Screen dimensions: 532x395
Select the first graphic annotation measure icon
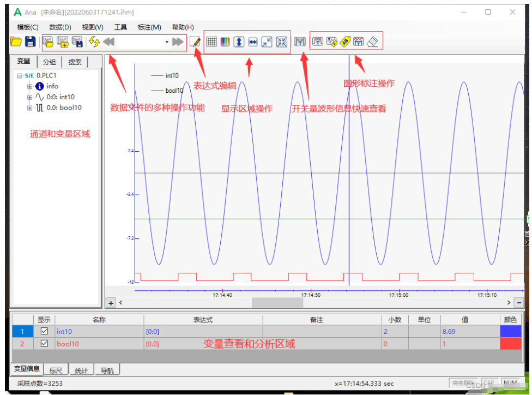[x=318, y=42]
